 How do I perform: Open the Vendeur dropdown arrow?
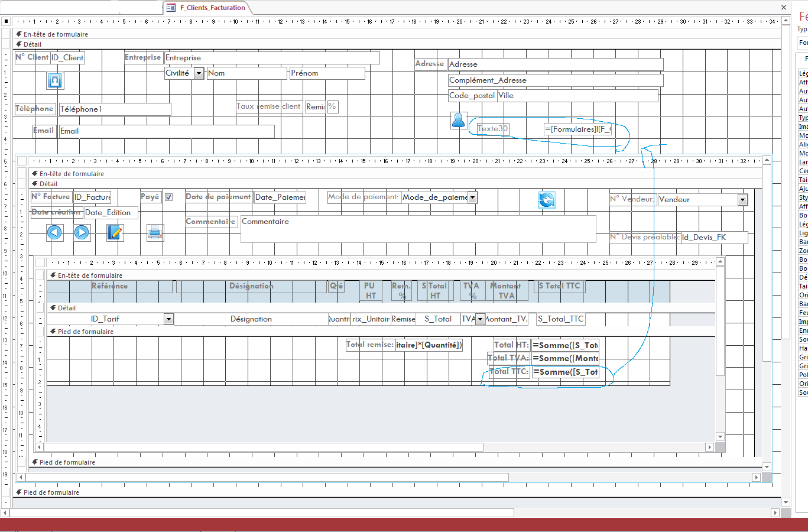coord(742,200)
